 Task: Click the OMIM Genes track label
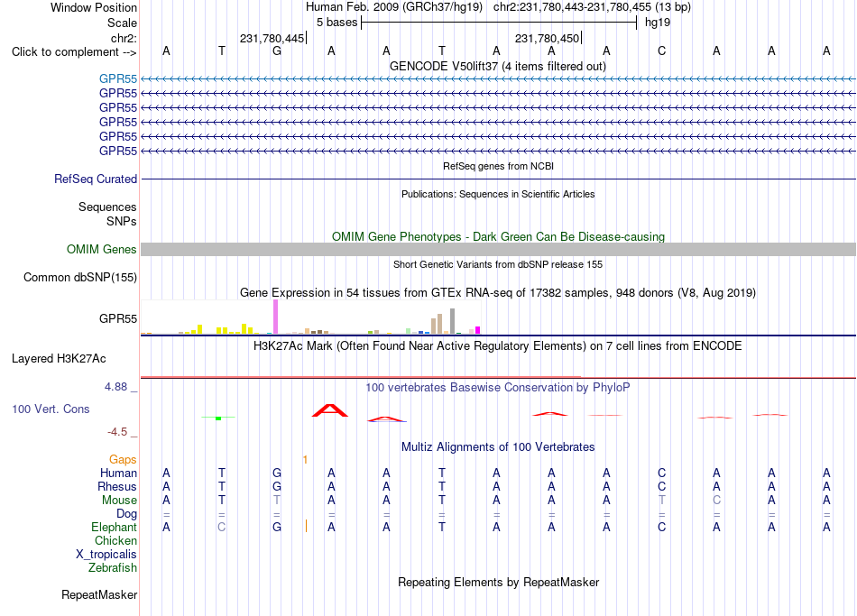coord(102,249)
